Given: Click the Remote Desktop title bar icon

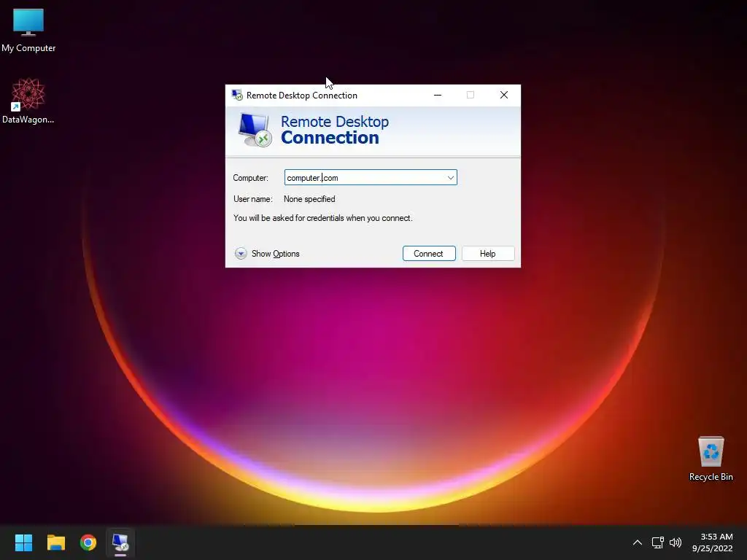Looking at the screenshot, I should (237, 95).
